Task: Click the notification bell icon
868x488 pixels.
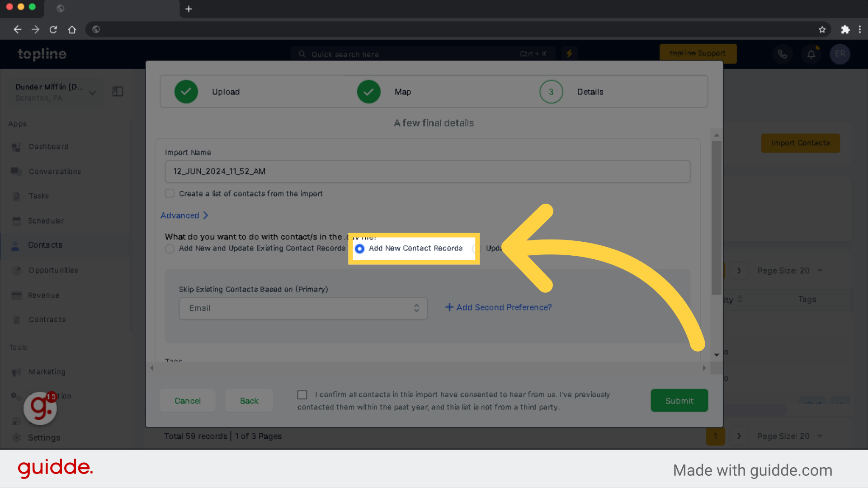Action: click(x=811, y=54)
